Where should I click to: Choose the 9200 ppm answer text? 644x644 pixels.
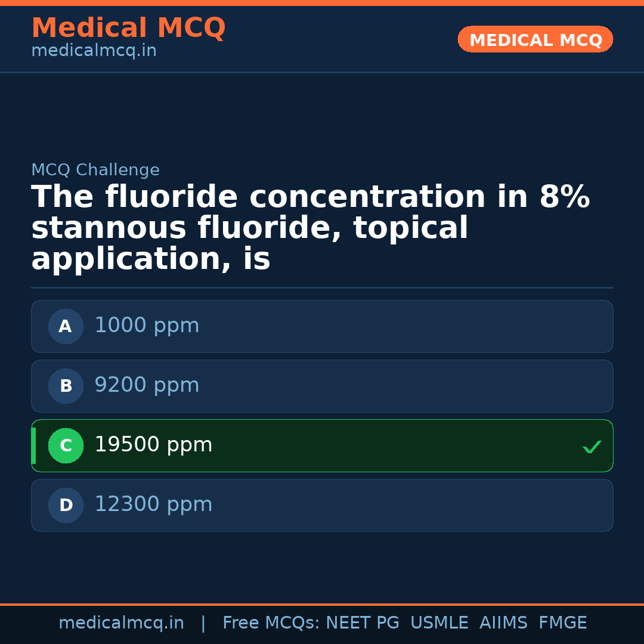point(147,385)
